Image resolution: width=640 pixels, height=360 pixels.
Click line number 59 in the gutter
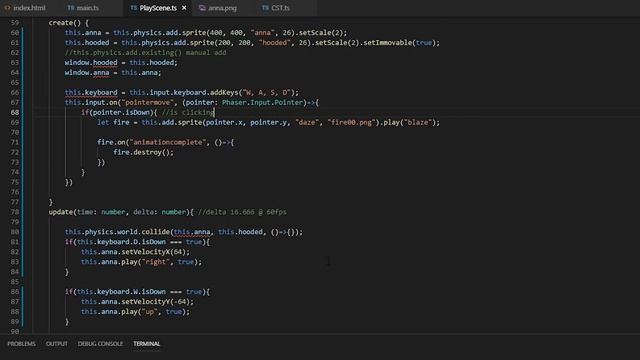pos(15,23)
